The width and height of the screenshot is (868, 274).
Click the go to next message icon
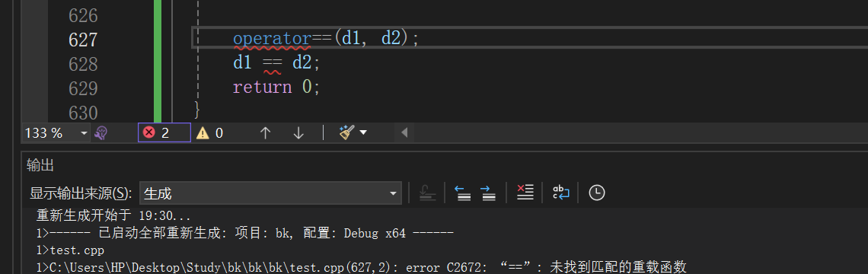coord(488,193)
